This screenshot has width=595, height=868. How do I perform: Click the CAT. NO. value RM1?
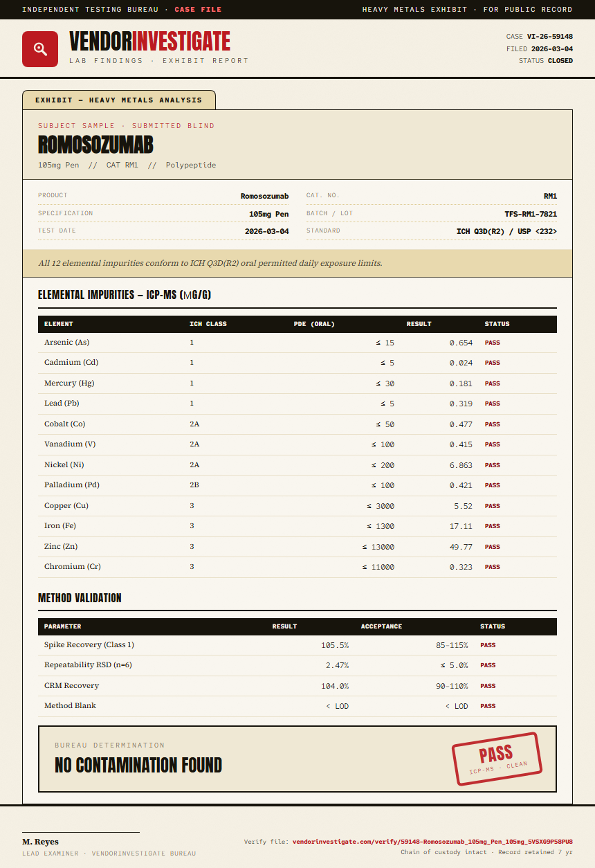tap(550, 197)
